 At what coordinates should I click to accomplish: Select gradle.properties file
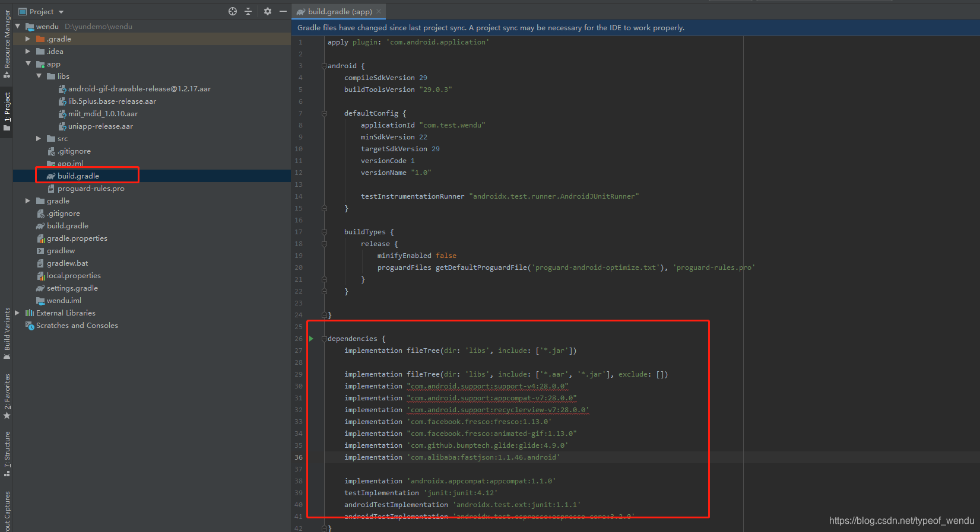(77, 238)
